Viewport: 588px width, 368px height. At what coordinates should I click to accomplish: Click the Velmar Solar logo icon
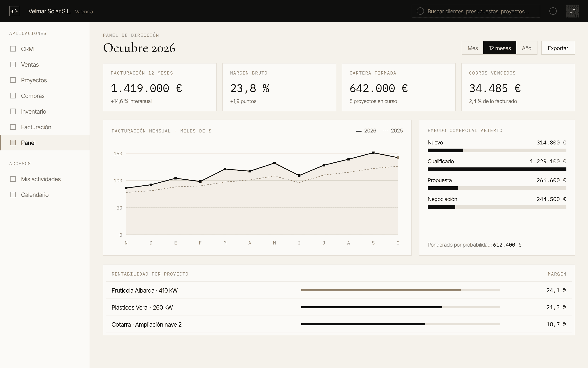pos(14,11)
